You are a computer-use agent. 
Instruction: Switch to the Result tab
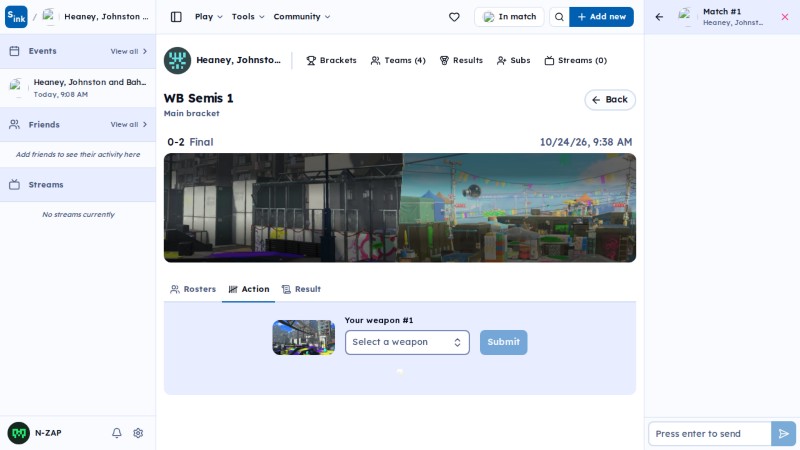[301, 289]
